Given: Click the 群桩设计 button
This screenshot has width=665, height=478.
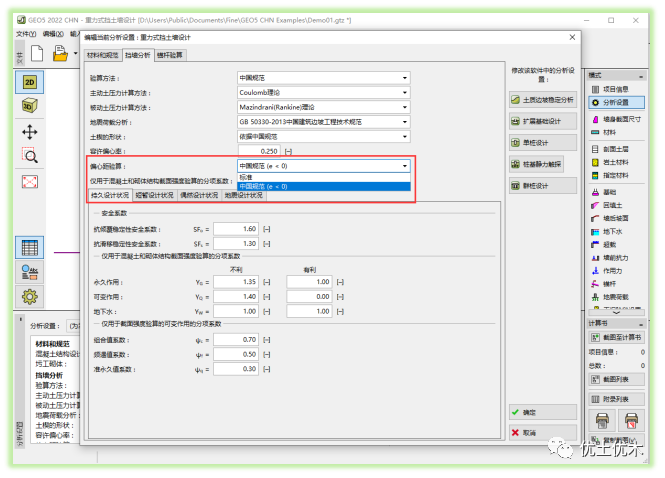Looking at the screenshot, I should (x=543, y=186).
